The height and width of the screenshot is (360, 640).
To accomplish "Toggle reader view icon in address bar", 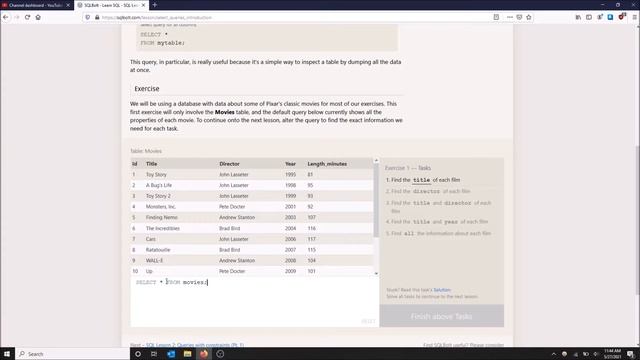I will click(x=496, y=17).
